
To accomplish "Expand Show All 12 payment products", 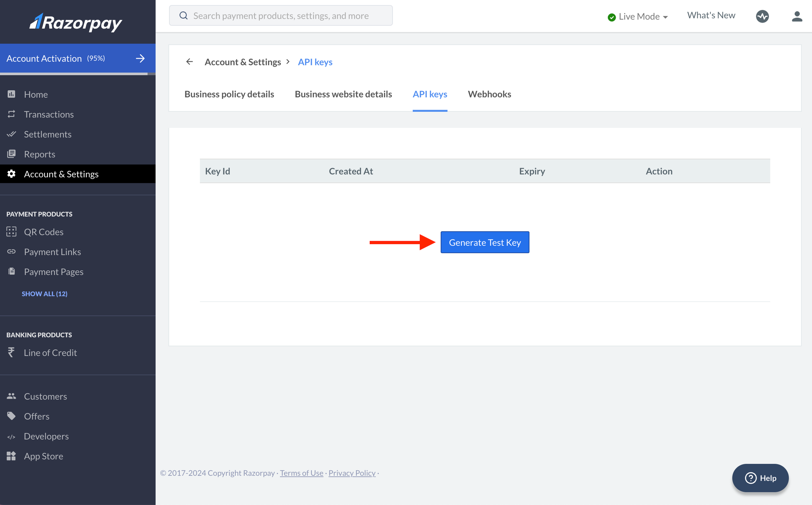I will click(44, 294).
